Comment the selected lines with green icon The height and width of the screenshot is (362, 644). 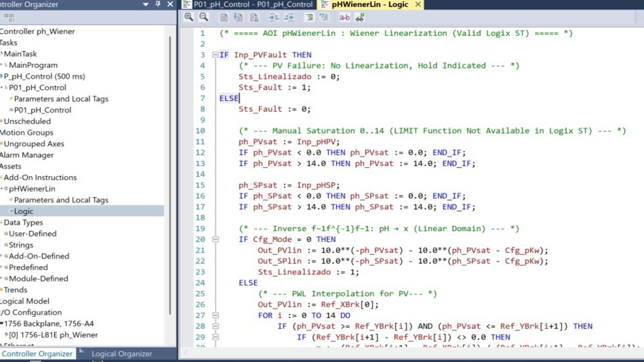309,17
